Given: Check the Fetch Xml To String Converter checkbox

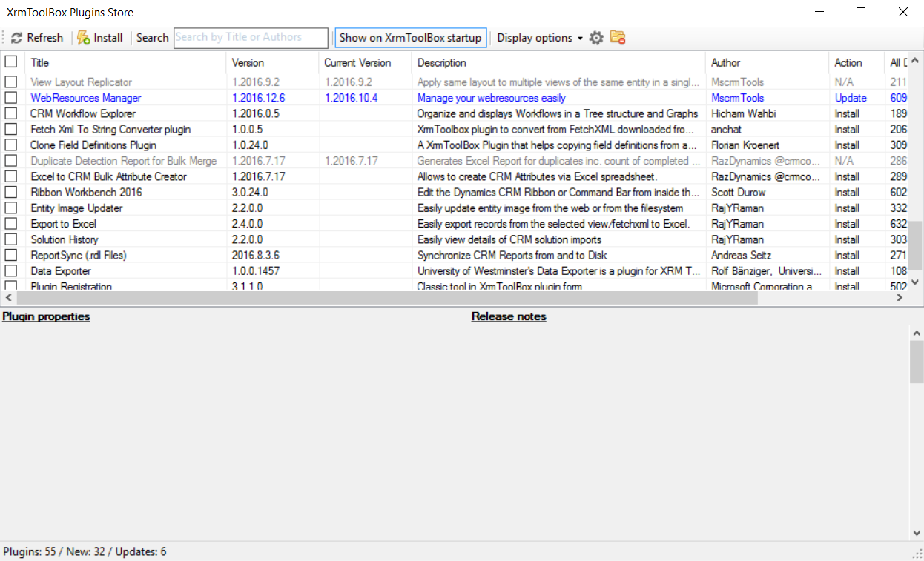Looking at the screenshot, I should pyautogui.click(x=11, y=130).
